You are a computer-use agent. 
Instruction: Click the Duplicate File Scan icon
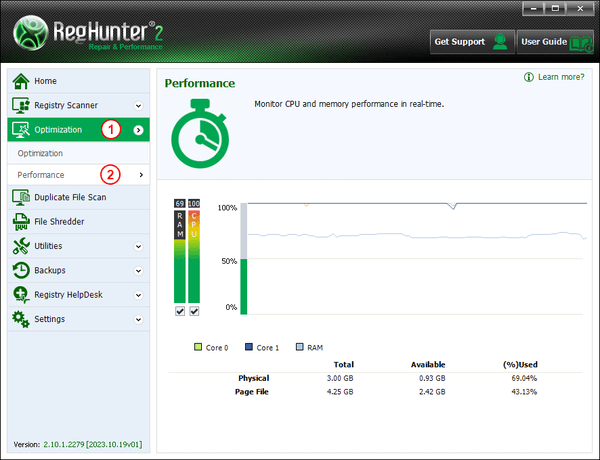(20, 198)
